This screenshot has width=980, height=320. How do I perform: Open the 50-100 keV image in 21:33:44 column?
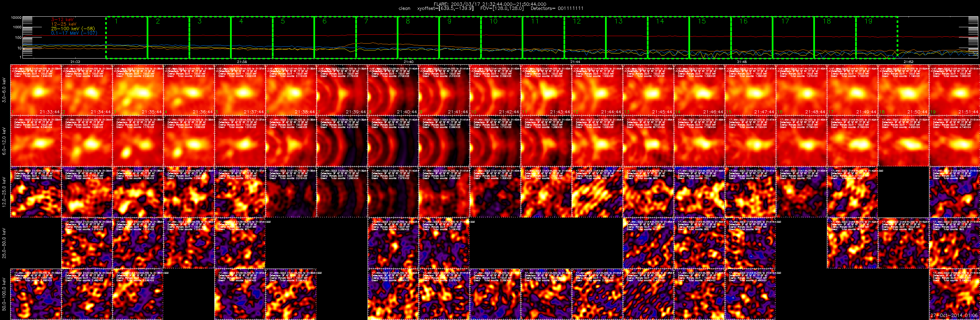point(36,294)
